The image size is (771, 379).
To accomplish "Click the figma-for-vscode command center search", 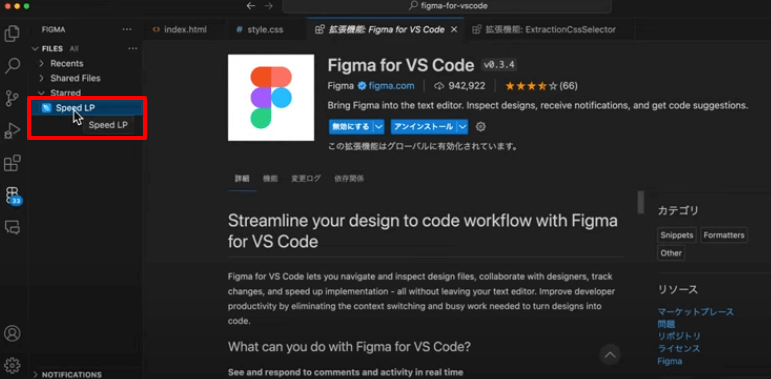I will click(447, 6).
